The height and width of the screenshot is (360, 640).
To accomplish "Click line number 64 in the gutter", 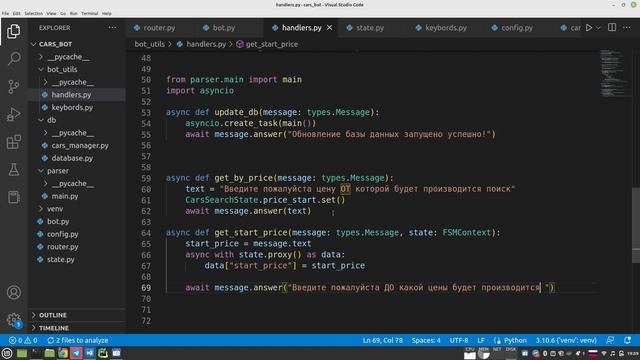I will pos(146,233).
